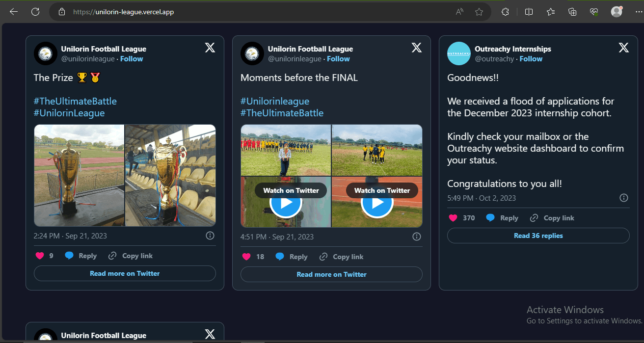Open #TheUltimateBattle hashtag in The Prize tweet
This screenshot has height=343, width=644.
(75, 102)
